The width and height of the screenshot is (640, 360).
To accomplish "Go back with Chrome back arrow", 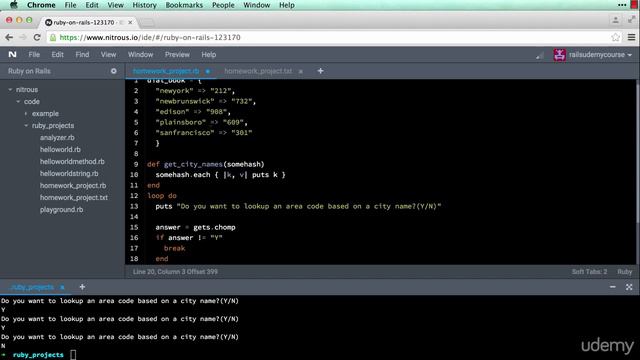I will click(x=9, y=37).
